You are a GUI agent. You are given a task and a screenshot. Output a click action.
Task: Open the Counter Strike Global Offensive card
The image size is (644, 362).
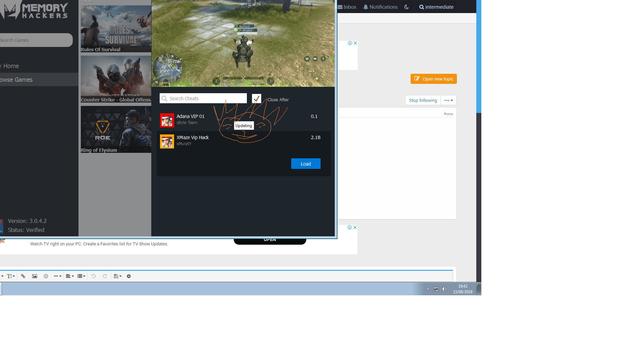pyautogui.click(x=116, y=79)
